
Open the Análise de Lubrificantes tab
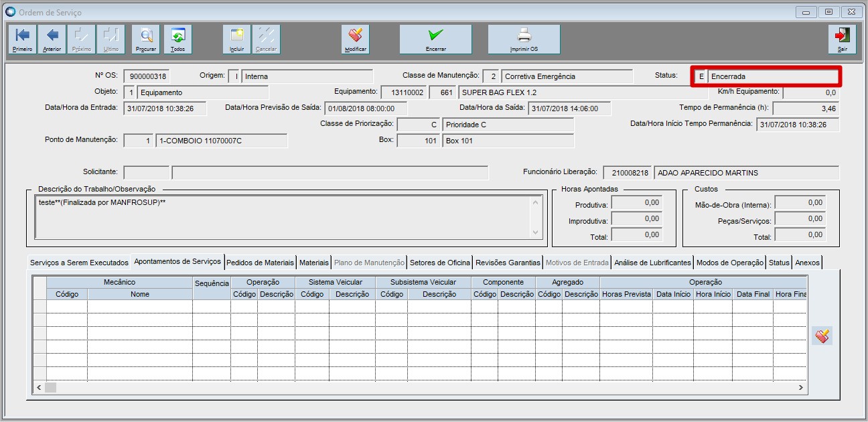[653, 263]
